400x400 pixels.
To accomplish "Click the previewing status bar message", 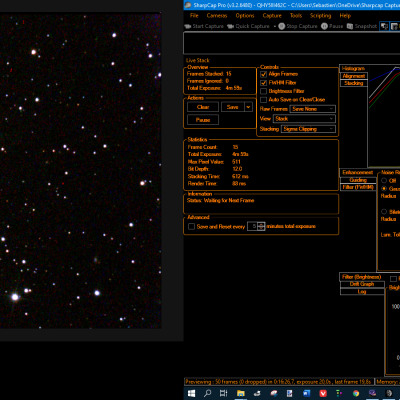I will (x=279, y=382).
